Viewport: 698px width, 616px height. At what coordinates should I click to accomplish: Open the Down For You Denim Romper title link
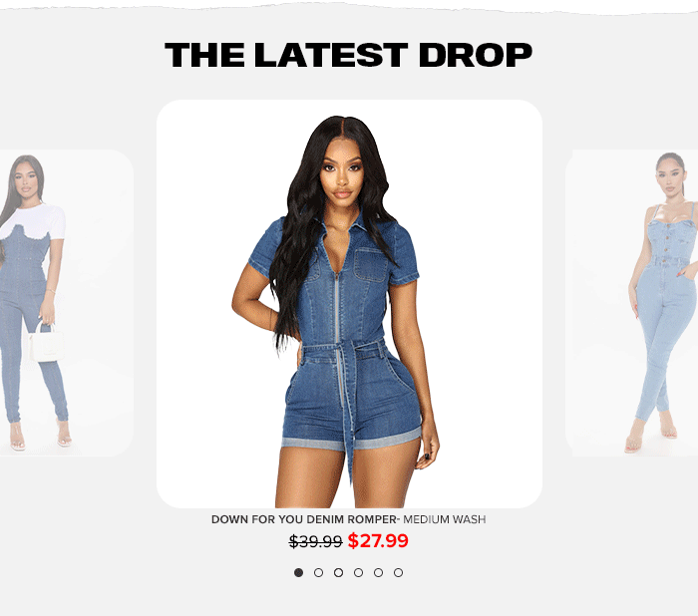(x=304, y=519)
